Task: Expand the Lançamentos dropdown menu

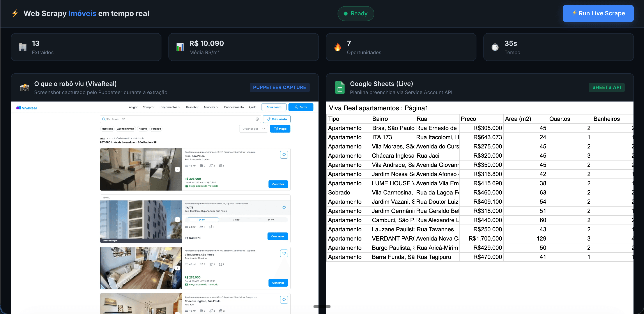Action: click(x=170, y=107)
